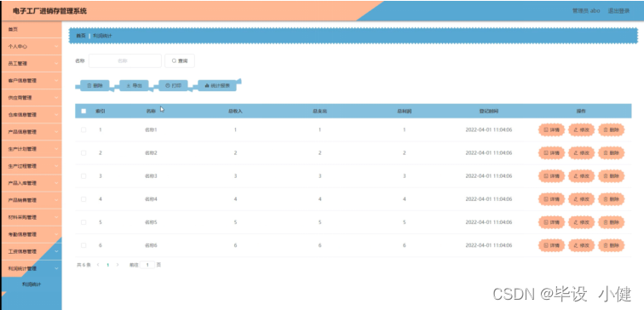644x310 pixels.
Task: Click 详情 for row 名称4
Action: tap(552, 199)
